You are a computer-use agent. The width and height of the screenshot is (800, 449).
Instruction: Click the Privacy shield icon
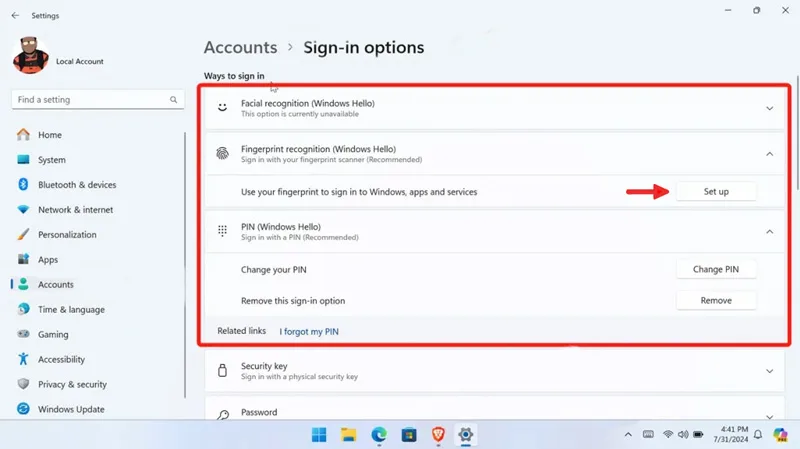click(x=23, y=384)
